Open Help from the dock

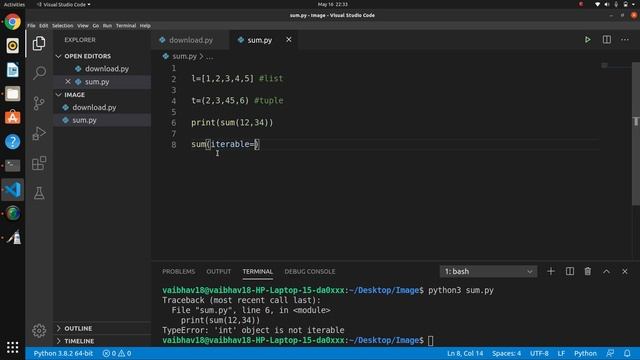pyautogui.click(x=13, y=142)
